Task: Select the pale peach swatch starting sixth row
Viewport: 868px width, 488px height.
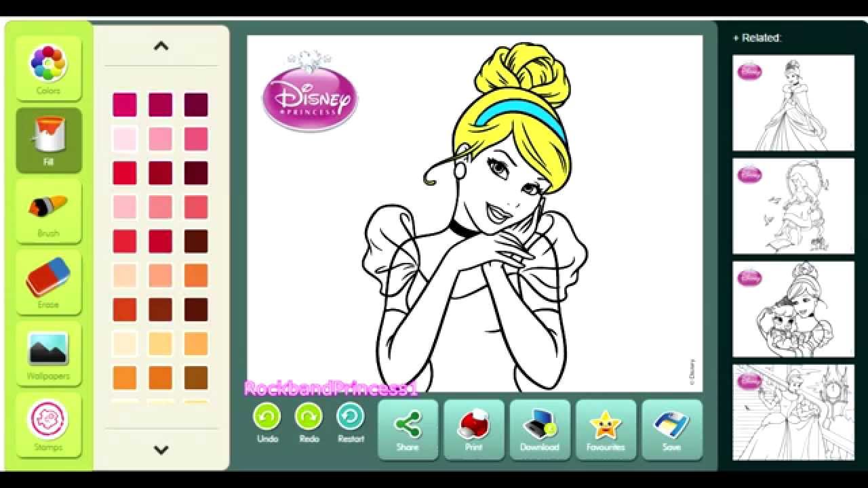Action: (125, 275)
